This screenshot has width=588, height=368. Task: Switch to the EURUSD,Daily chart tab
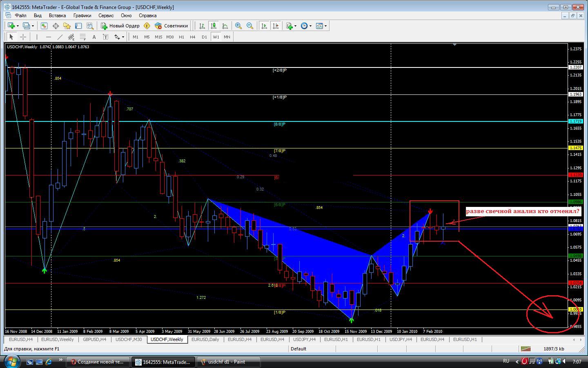point(205,339)
